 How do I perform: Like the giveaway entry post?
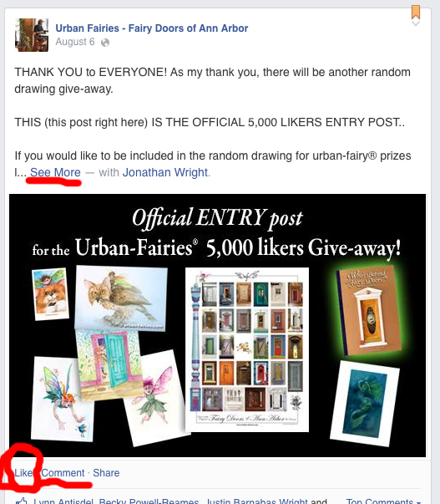pos(23,473)
